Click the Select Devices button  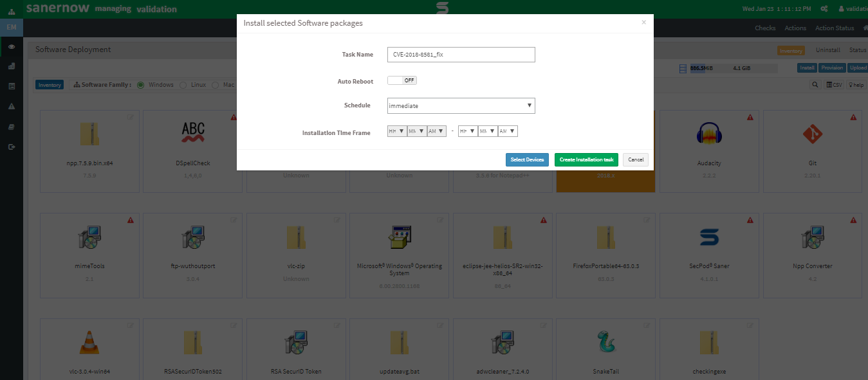(x=527, y=159)
